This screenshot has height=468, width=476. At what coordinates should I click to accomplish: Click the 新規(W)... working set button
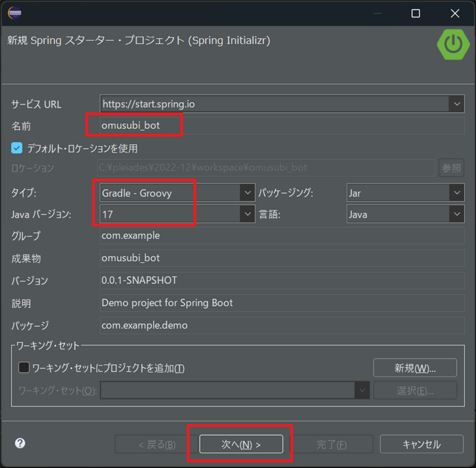click(415, 368)
